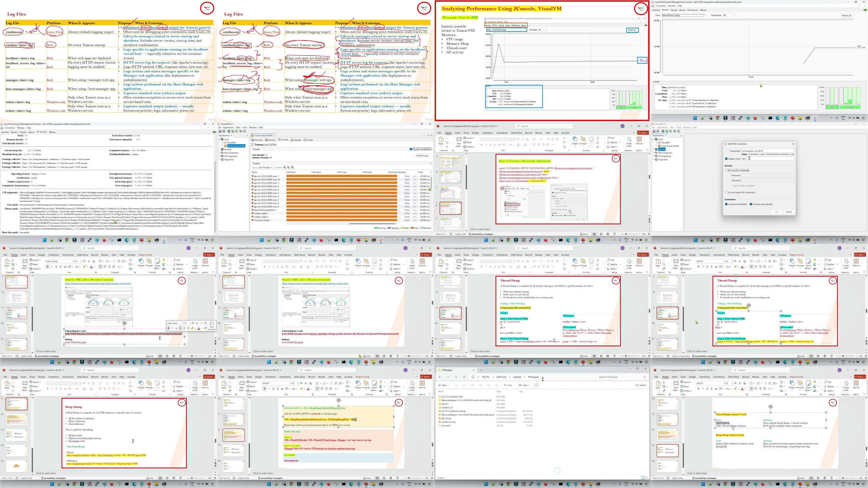
Task: Click tomcat breadcrumb in File Explorer address bar
Action: point(517,377)
